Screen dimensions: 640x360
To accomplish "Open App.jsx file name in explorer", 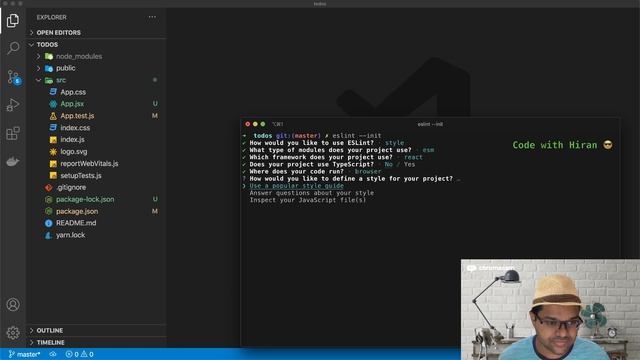I will tap(72, 104).
